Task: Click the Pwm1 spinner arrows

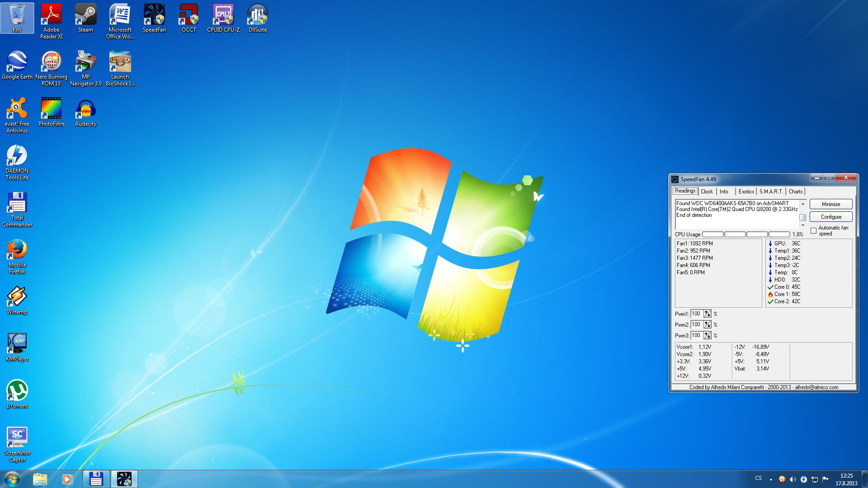Action: 708,314
